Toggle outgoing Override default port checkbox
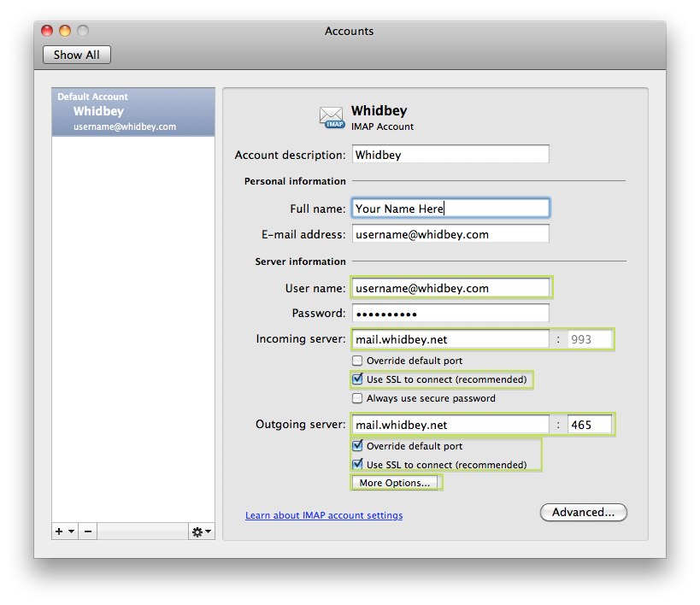 click(357, 445)
